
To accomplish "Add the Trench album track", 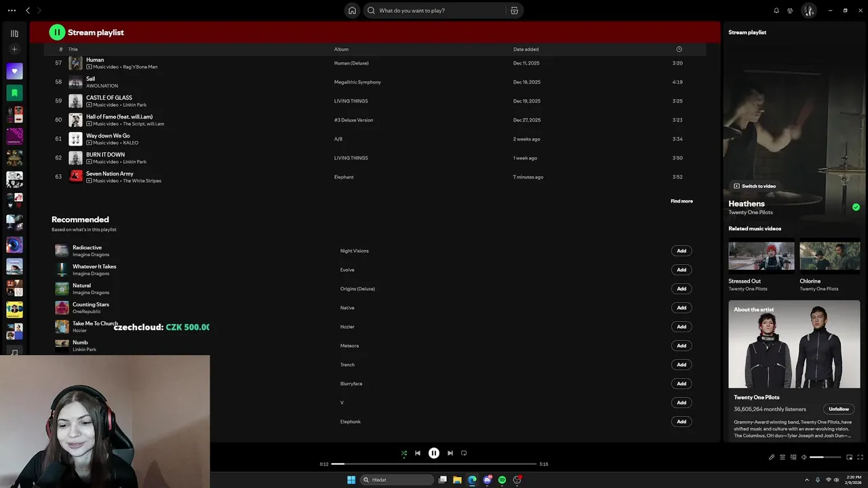I will (682, 365).
